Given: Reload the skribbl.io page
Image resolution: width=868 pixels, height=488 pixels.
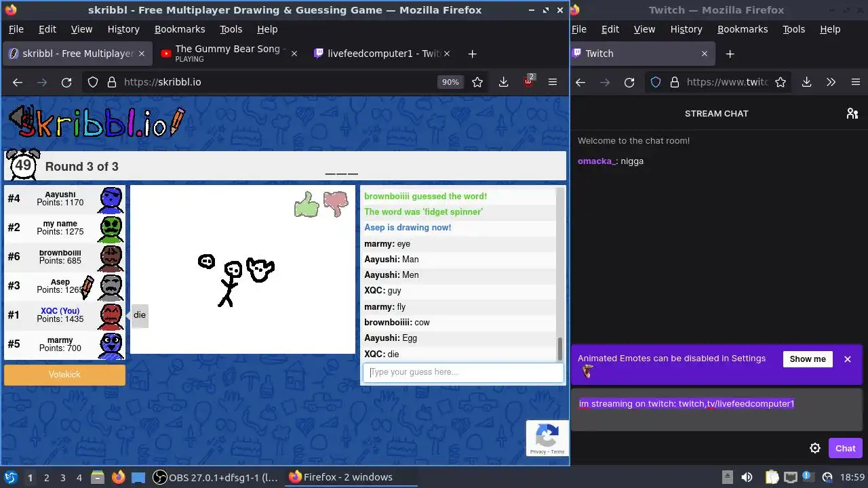Looking at the screenshot, I should (66, 82).
